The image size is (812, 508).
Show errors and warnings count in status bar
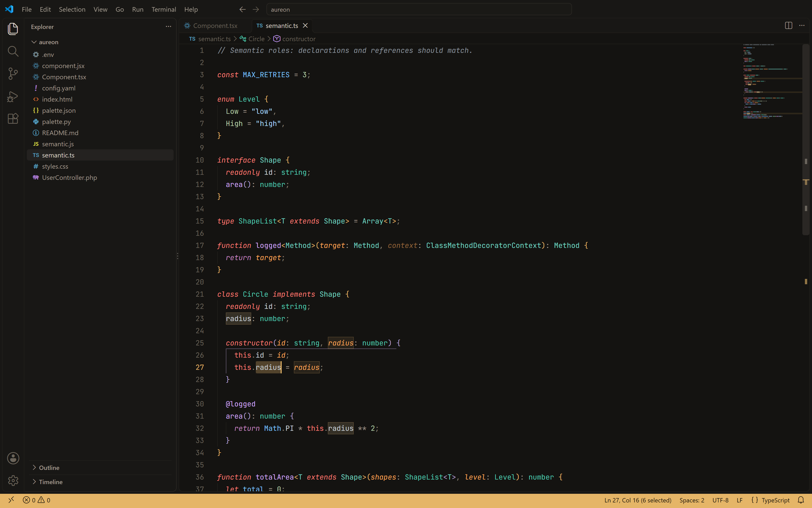tap(37, 500)
